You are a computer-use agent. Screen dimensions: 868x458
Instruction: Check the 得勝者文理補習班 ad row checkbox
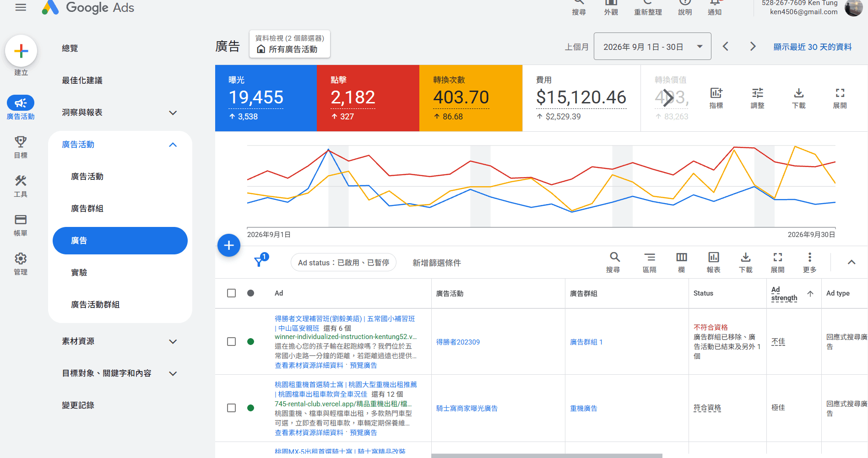pyautogui.click(x=232, y=342)
